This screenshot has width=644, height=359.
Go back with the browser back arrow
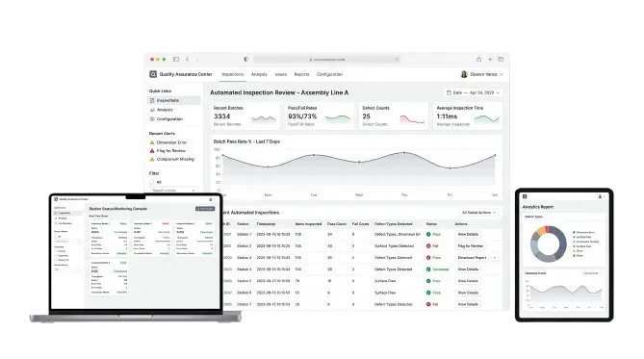click(x=188, y=59)
